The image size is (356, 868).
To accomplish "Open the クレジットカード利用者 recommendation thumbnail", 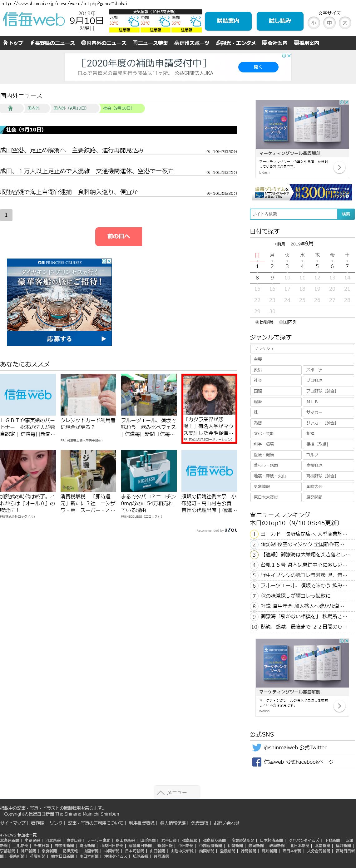I will pos(88,395).
